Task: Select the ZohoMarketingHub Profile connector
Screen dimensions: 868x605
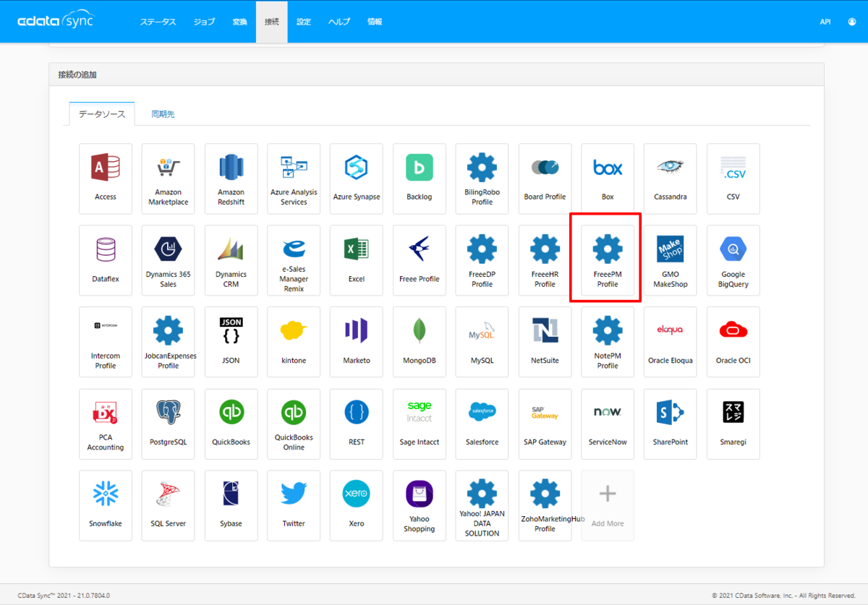Action: 545,505
